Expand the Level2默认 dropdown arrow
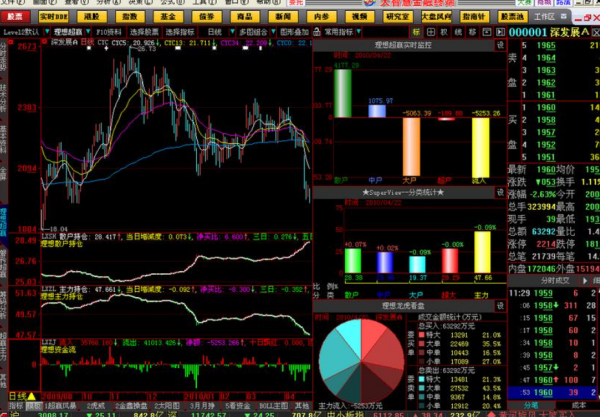Viewport: 600px width, 417px height. click(47, 32)
